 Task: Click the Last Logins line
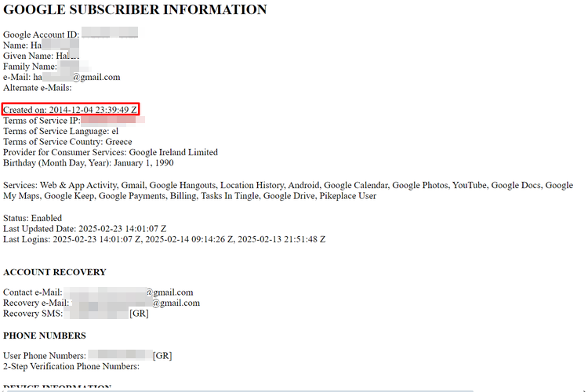tap(165, 239)
